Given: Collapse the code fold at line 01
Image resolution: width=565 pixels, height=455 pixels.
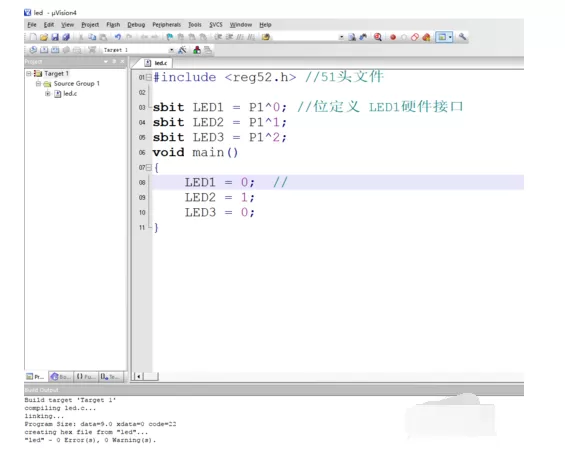Looking at the screenshot, I should click(148, 77).
